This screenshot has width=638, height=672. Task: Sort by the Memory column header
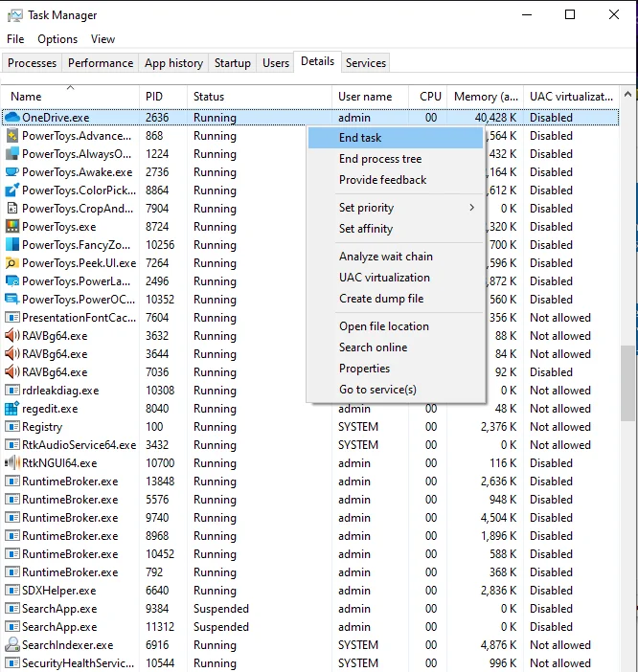pos(486,97)
